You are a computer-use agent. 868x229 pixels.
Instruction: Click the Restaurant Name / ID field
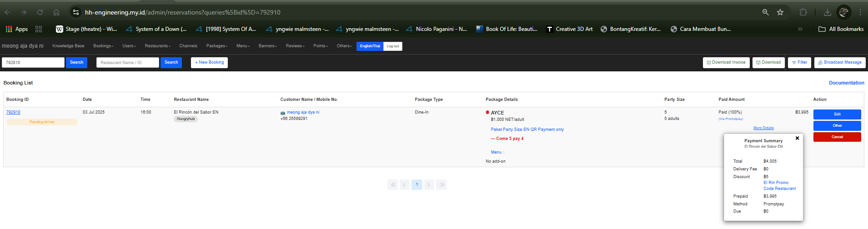(127, 63)
